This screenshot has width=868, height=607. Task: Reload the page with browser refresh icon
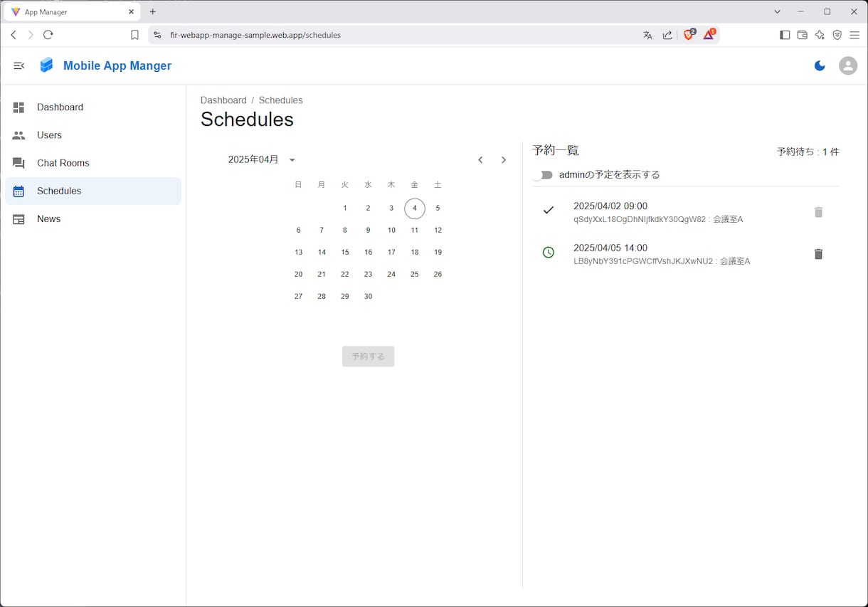(48, 35)
